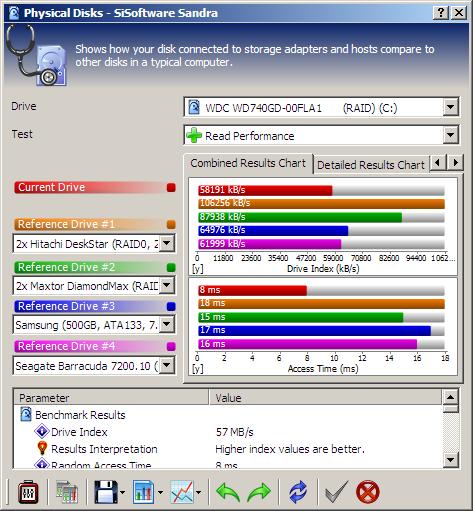Confirm with the checkmark icon
Screen dimensions: 473x511
click(336, 491)
